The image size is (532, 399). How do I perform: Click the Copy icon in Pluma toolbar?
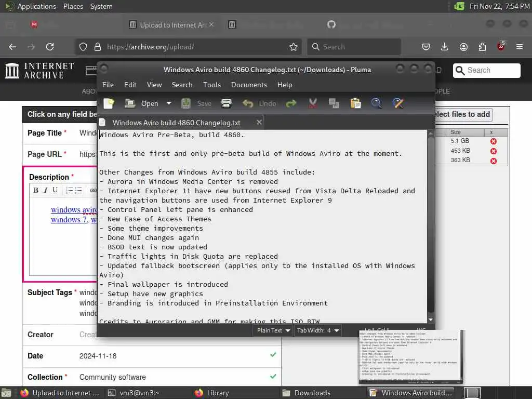pos(334,103)
